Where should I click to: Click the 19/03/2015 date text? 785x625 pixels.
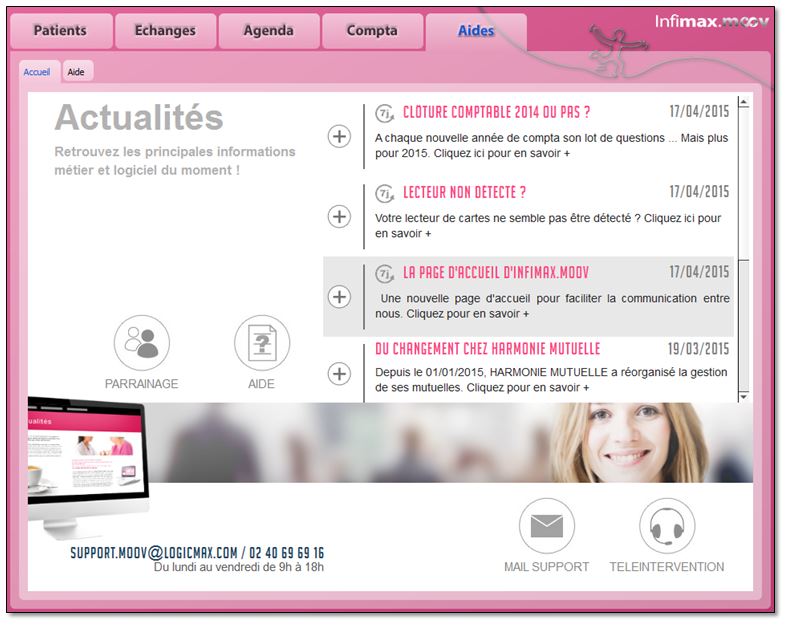coord(698,349)
